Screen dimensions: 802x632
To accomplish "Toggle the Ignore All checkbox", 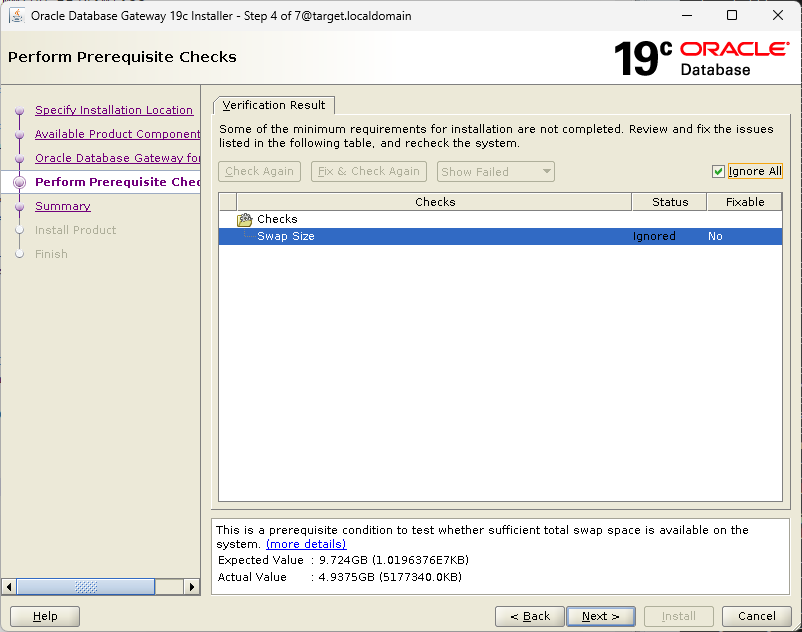I will tap(718, 171).
